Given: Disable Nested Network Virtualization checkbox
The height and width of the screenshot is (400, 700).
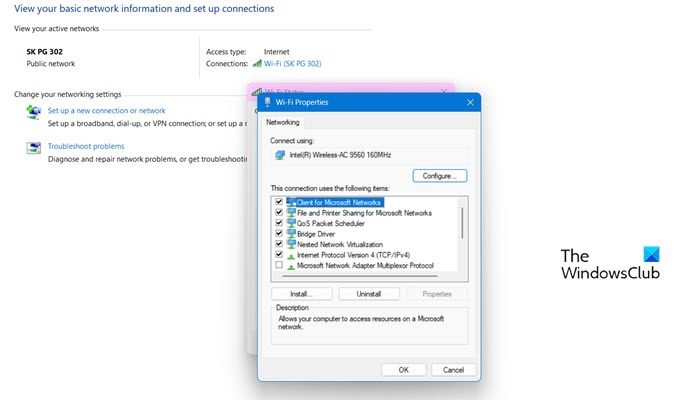Looking at the screenshot, I should pos(279,244).
